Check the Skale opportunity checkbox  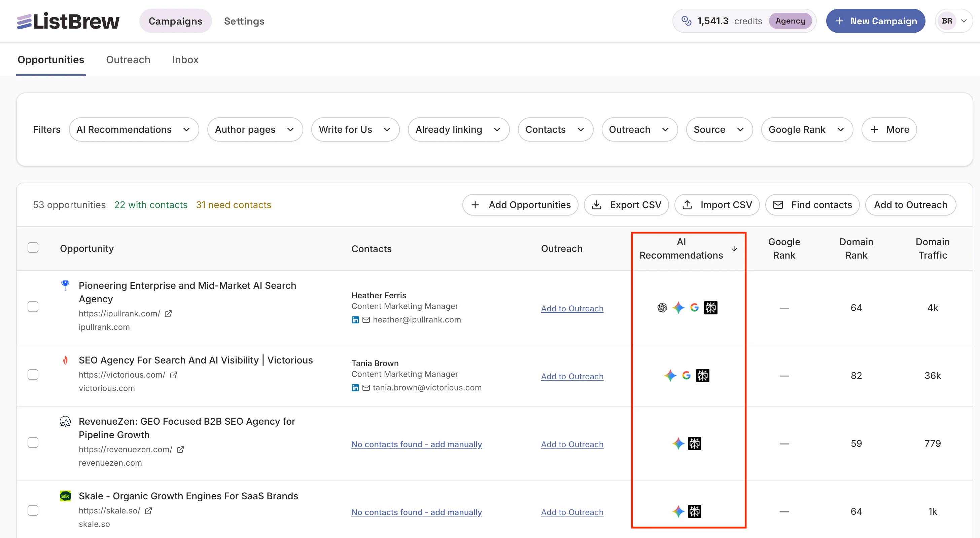coord(33,511)
